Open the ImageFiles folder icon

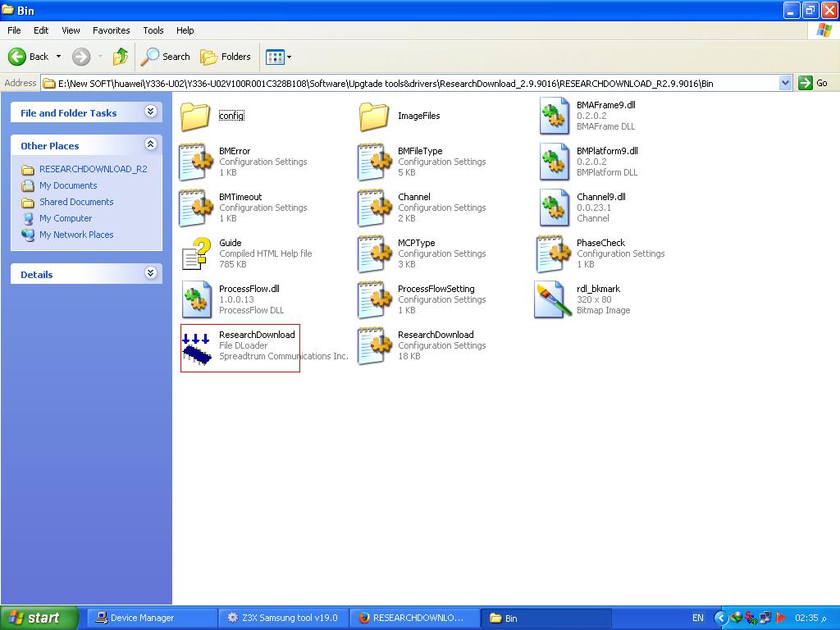pos(374,116)
